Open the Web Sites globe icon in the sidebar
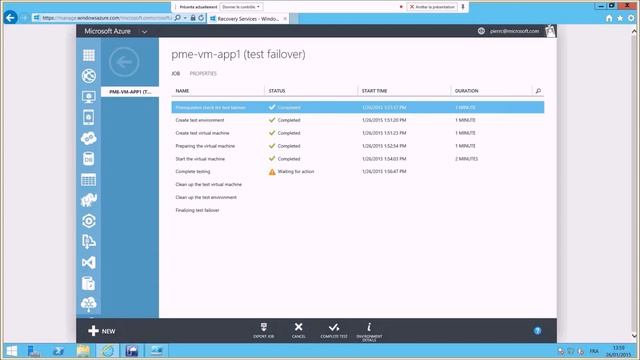Viewport: 640px width, 360px height. [x=89, y=76]
